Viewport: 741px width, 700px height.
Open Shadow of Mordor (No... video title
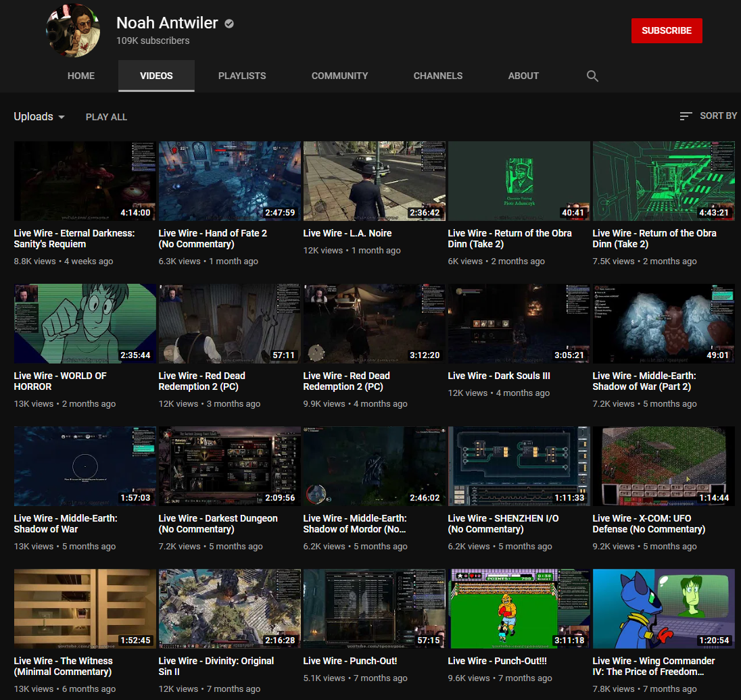click(x=354, y=524)
